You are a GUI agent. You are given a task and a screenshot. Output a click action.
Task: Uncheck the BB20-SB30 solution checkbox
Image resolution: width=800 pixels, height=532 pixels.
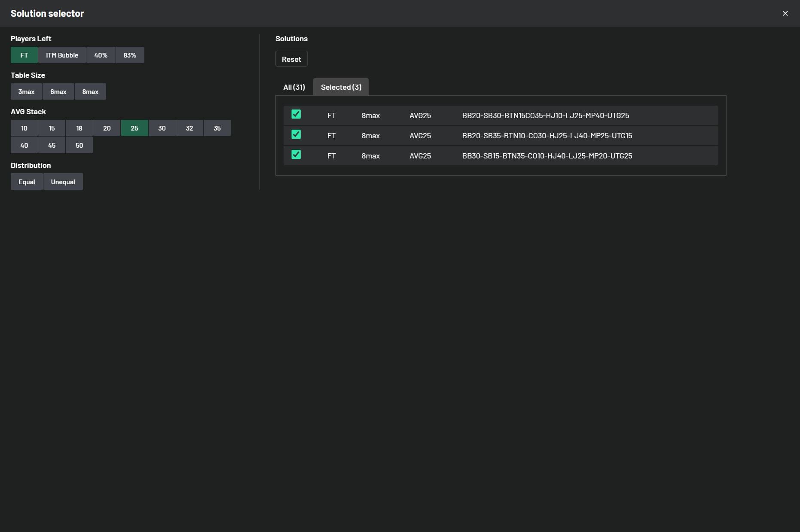[296, 114]
